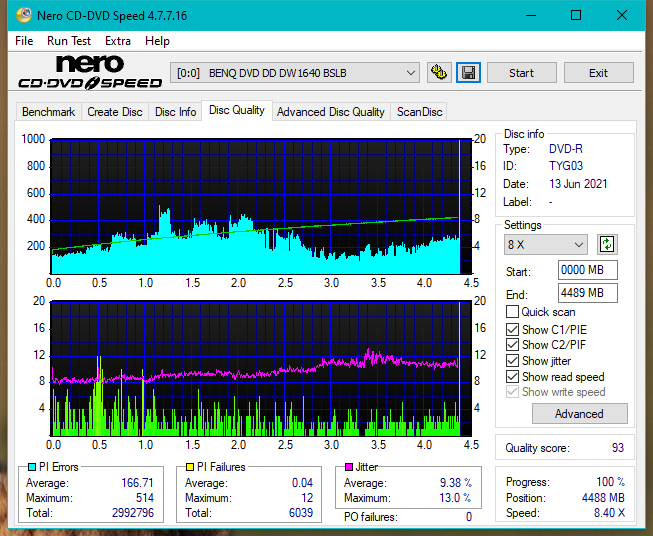Click the yellow PI Failures color swatch
This screenshot has width=653, height=536.
(x=189, y=467)
